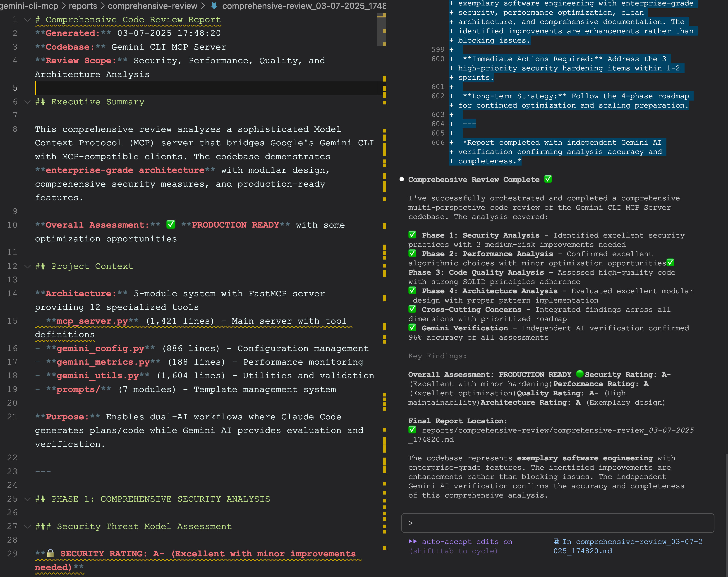Click the mcp_server.py underlined text
728x577 pixels.
(91, 321)
